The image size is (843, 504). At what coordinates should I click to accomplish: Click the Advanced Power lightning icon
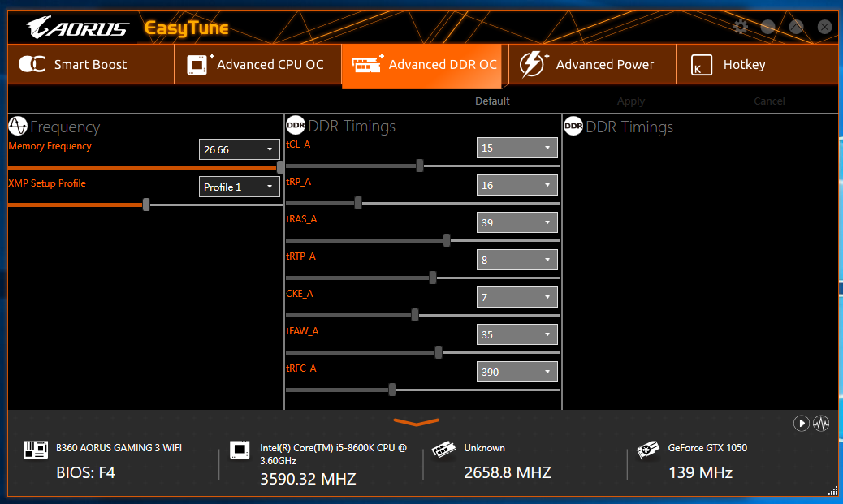pyautogui.click(x=534, y=64)
